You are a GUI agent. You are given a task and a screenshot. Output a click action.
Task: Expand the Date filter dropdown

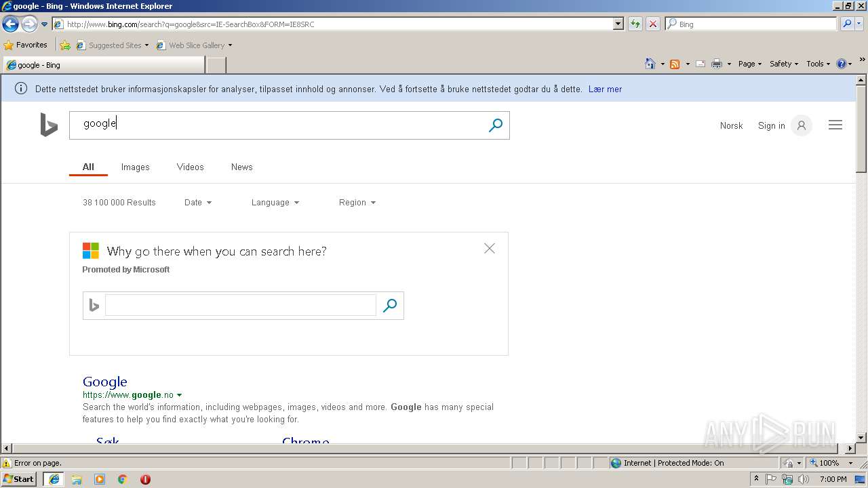(x=198, y=202)
